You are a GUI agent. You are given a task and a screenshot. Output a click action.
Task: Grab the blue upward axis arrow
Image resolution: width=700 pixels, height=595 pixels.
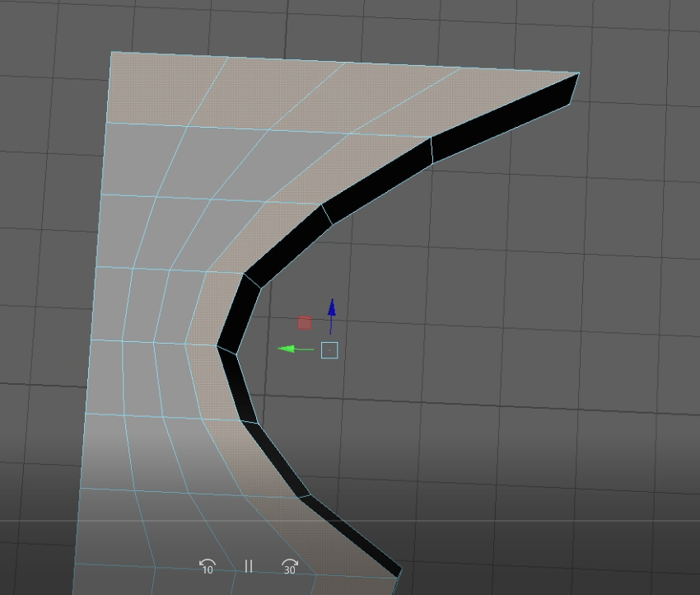click(332, 308)
